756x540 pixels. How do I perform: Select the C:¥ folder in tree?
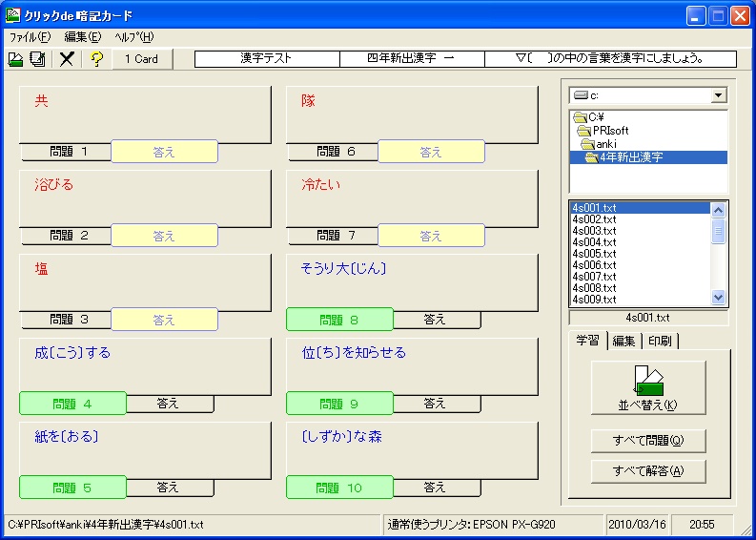point(589,117)
